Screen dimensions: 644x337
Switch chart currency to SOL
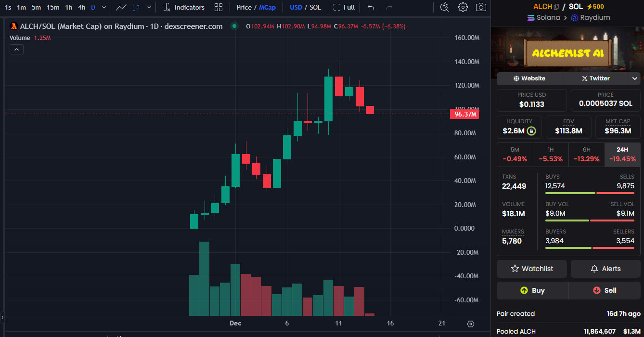click(315, 7)
